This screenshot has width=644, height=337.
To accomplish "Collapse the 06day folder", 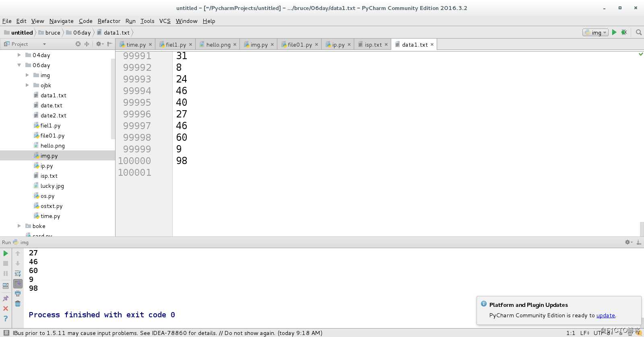I will (19, 65).
